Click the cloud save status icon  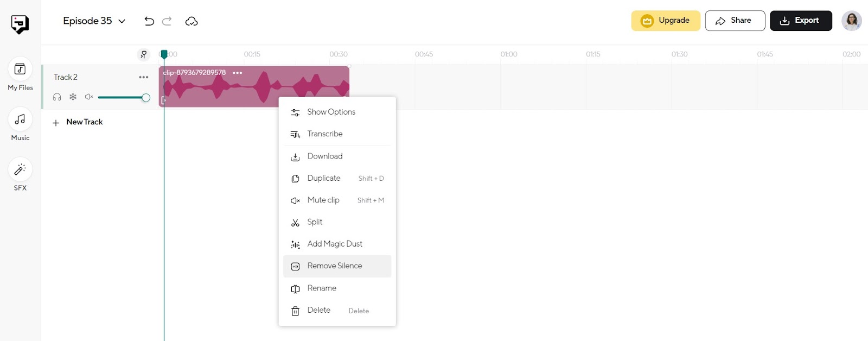click(192, 21)
